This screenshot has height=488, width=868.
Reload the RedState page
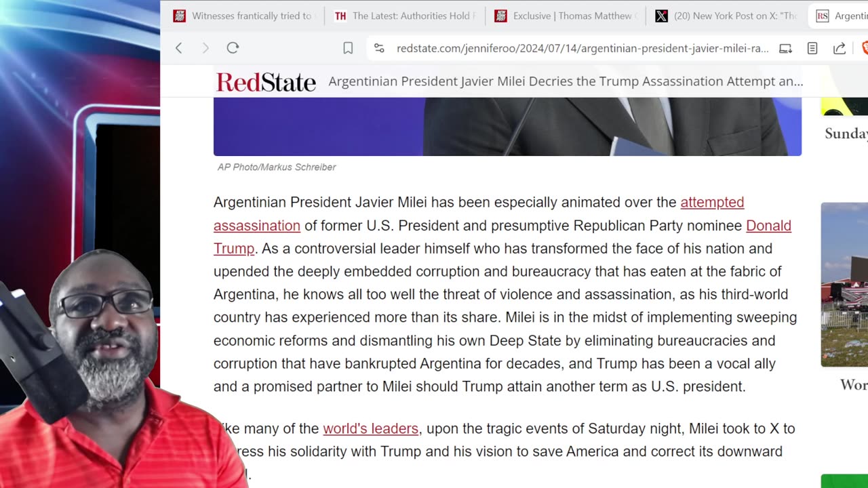[233, 48]
